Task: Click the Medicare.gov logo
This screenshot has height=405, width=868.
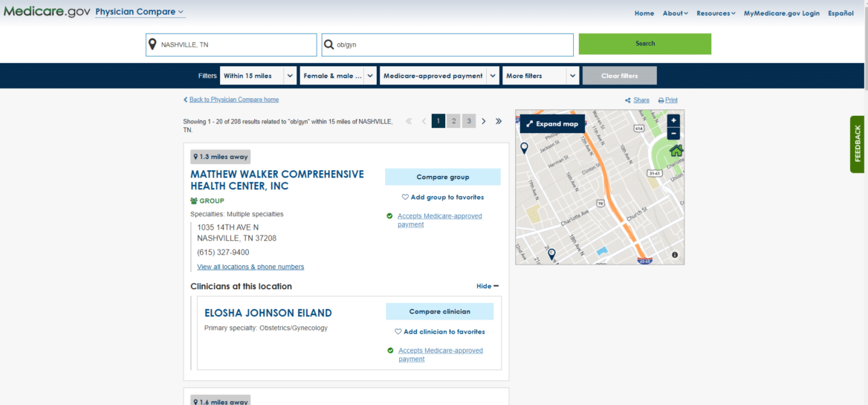Action: tap(47, 12)
